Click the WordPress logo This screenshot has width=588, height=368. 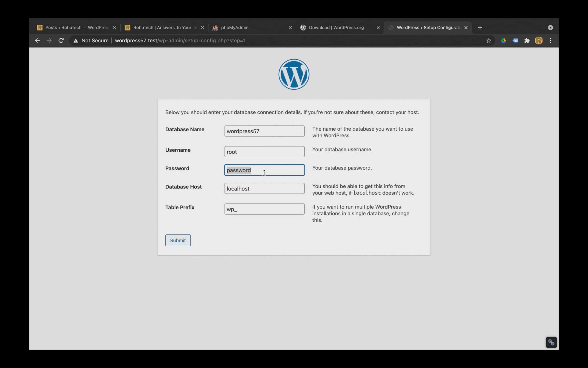coord(294,74)
